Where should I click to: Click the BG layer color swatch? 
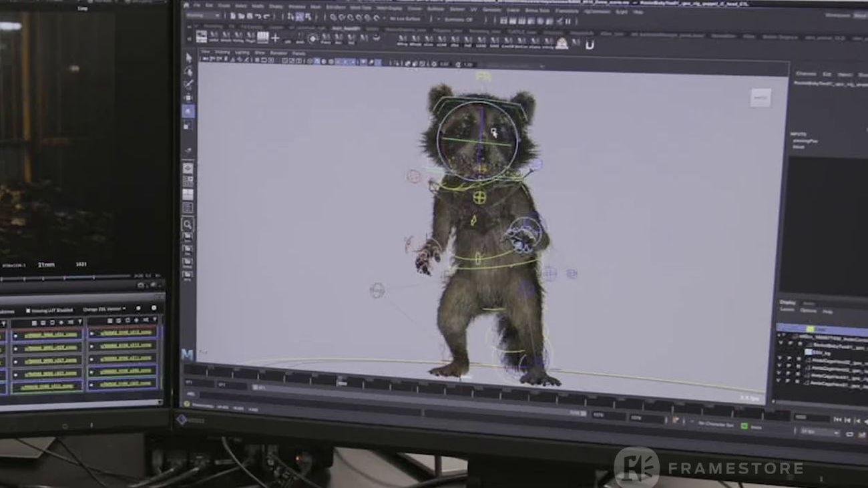(x=808, y=352)
